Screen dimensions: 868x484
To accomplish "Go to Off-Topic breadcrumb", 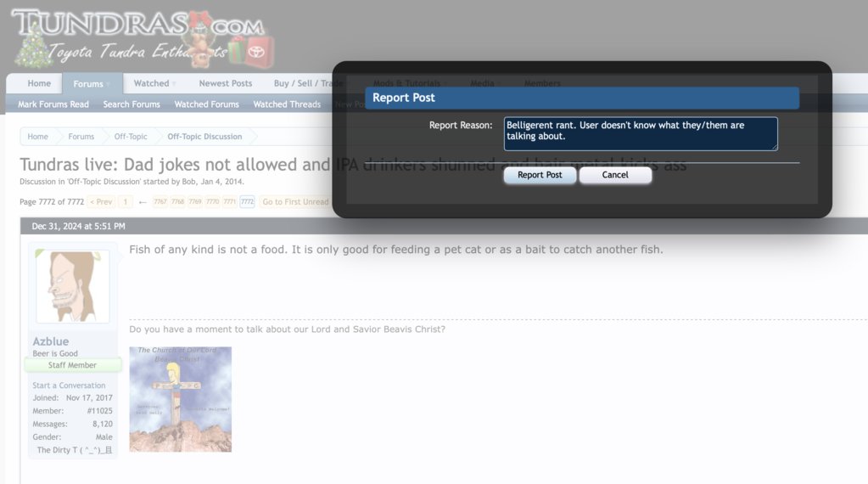I will [131, 136].
